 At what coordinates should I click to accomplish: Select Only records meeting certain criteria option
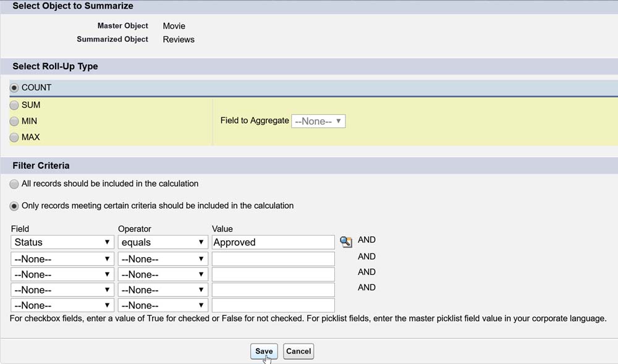[14, 206]
